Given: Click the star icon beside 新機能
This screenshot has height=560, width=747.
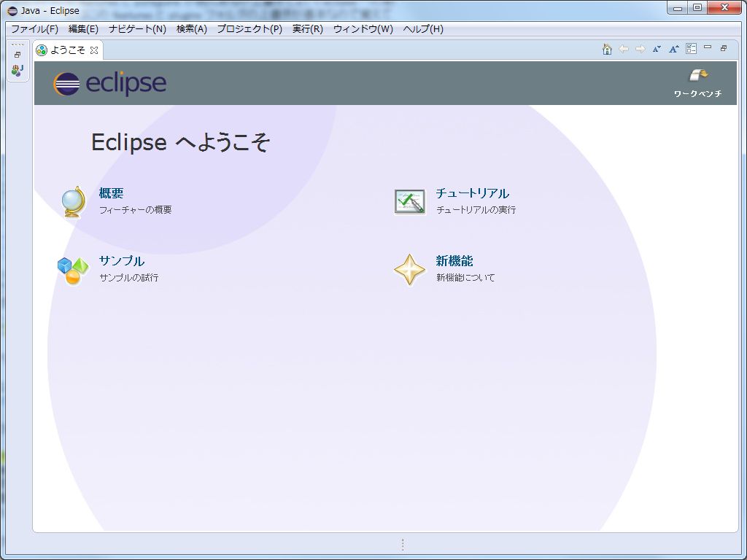Looking at the screenshot, I should 410,270.
